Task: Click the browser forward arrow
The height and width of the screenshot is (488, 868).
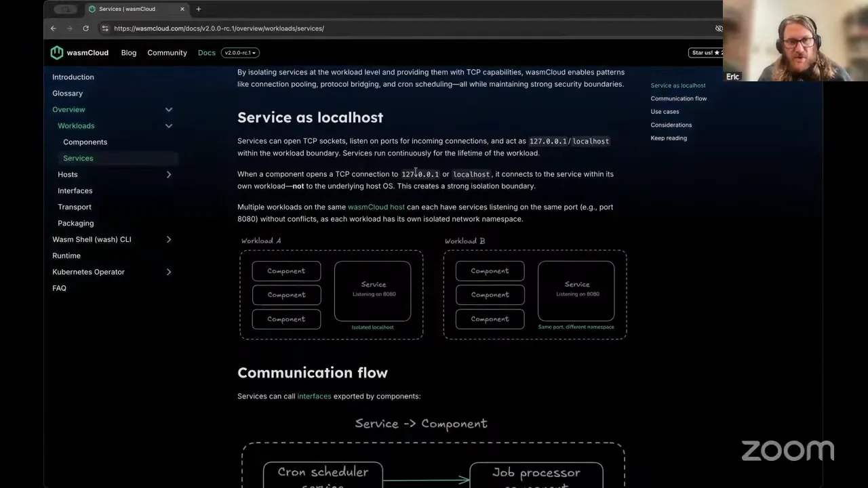Action: [x=69, y=28]
